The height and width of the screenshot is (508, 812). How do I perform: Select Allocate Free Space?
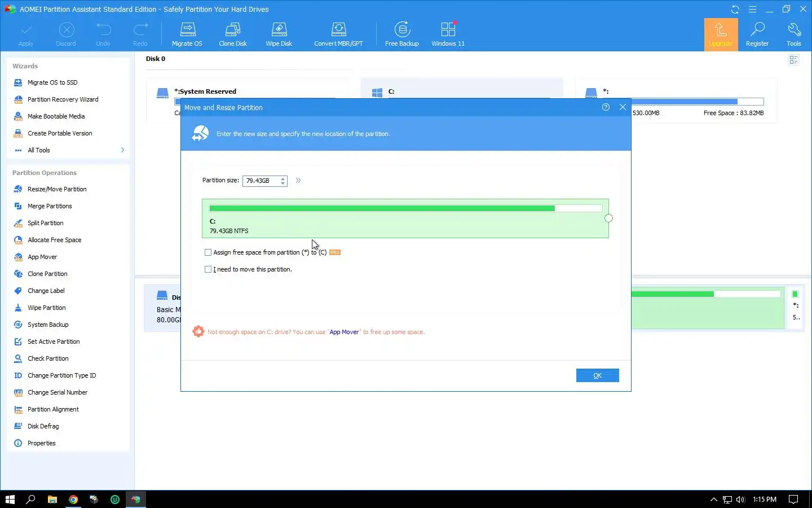(54, 240)
